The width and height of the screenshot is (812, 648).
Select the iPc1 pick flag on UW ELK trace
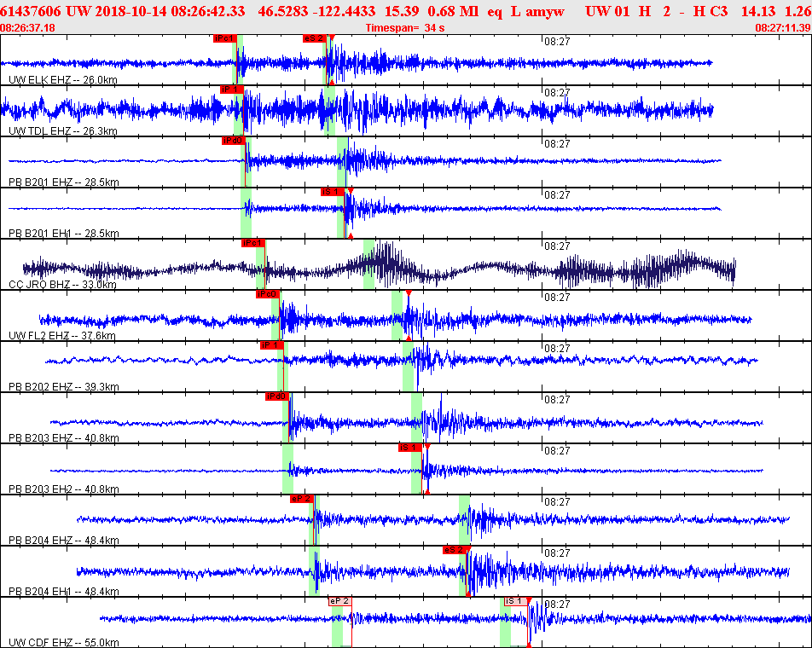coord(225,38)
